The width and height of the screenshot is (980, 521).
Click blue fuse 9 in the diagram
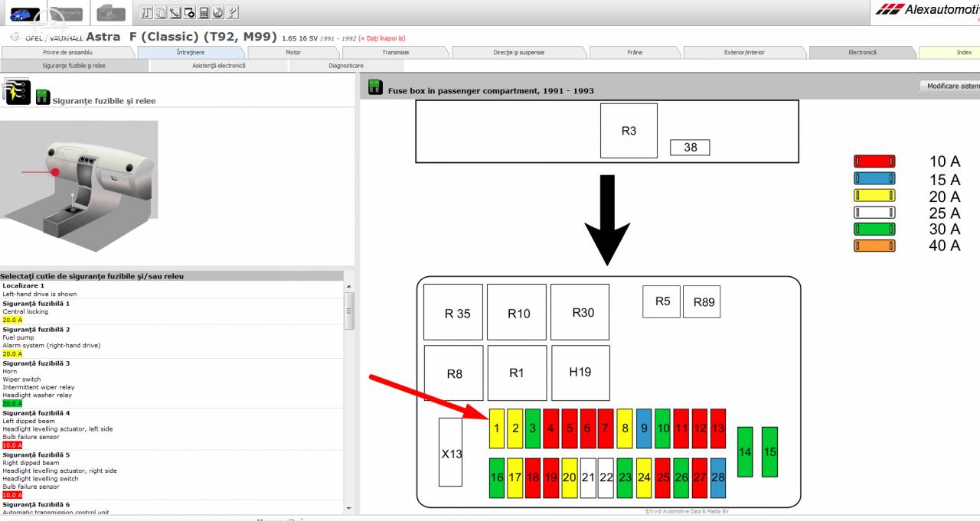point(644,428)
